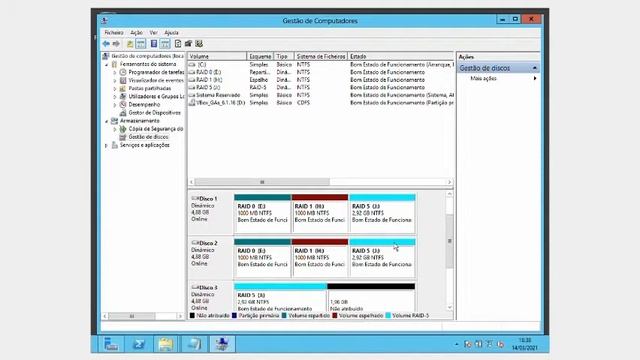The width and height of the screenshot is (640, 360).
Task: Click the Gestão de discos tree icon
Action: [x=123, y=137]
